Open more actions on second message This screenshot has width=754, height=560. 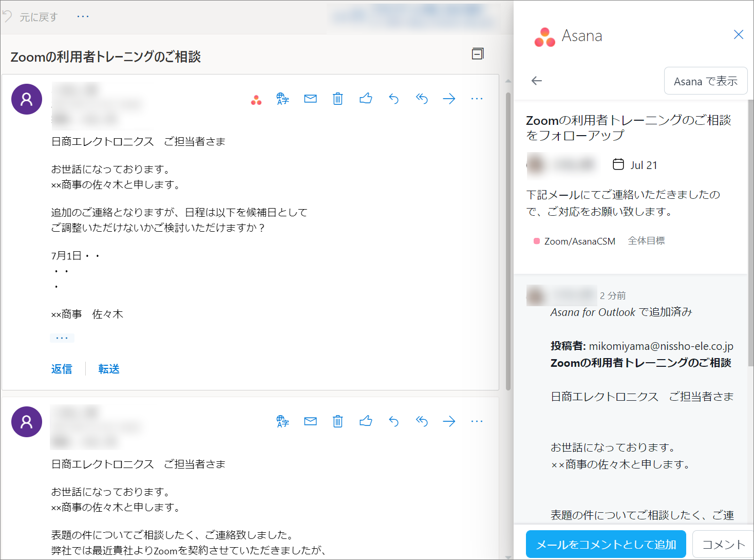477,421
